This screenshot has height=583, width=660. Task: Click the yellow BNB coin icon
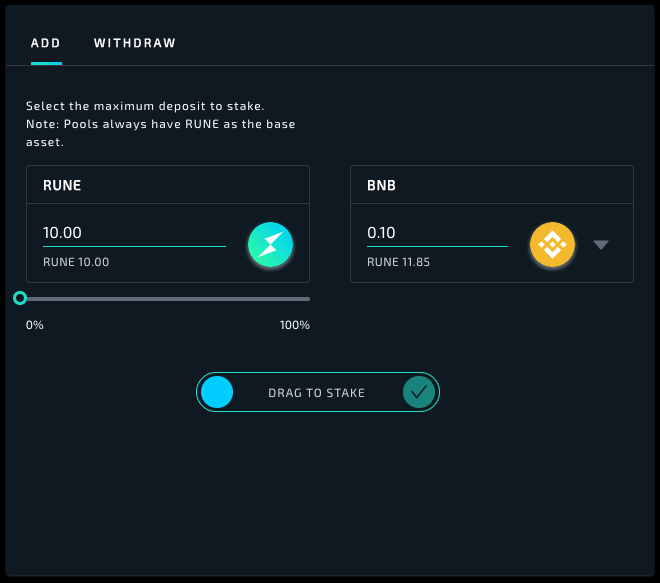(x=552, y=243)
